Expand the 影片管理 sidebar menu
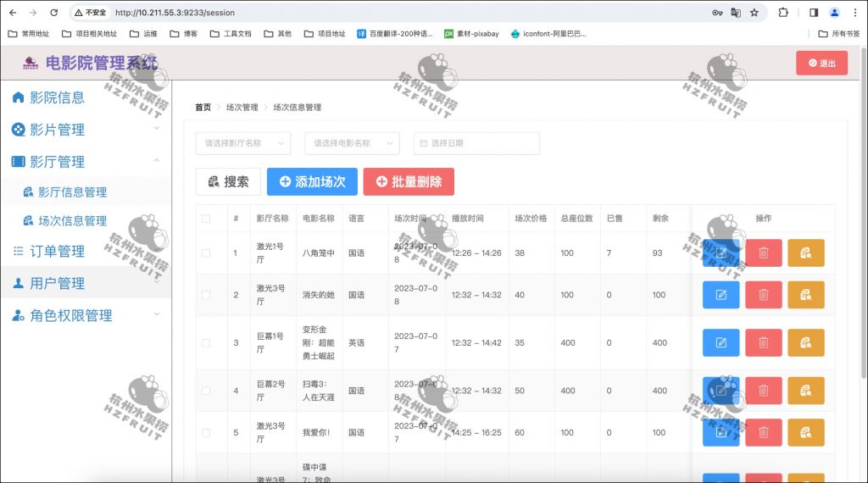This screenshot has width=868, height=483. tap(86, 130)
